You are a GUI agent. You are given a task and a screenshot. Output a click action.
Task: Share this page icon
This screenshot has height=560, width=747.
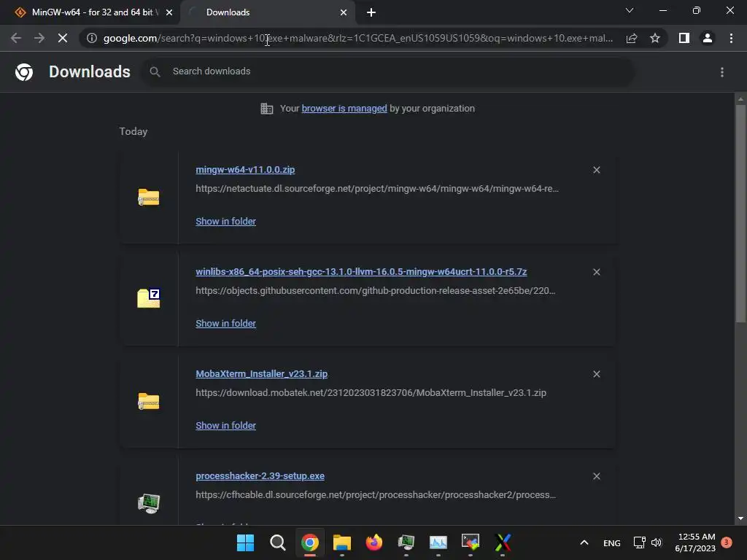pyautogui.click(x=632, y=38)
